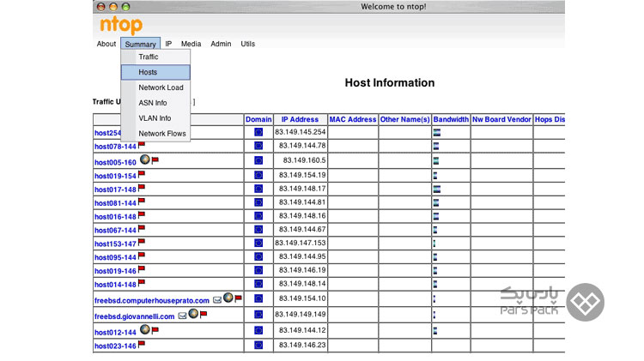Screen dimensions: 644x361
Task: Open the Utils menu
Action: (x=247, y=44)
